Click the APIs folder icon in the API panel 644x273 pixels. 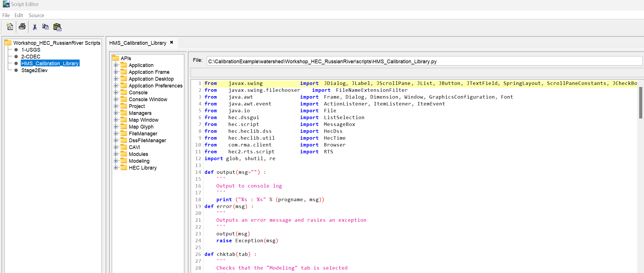point(115,58)
